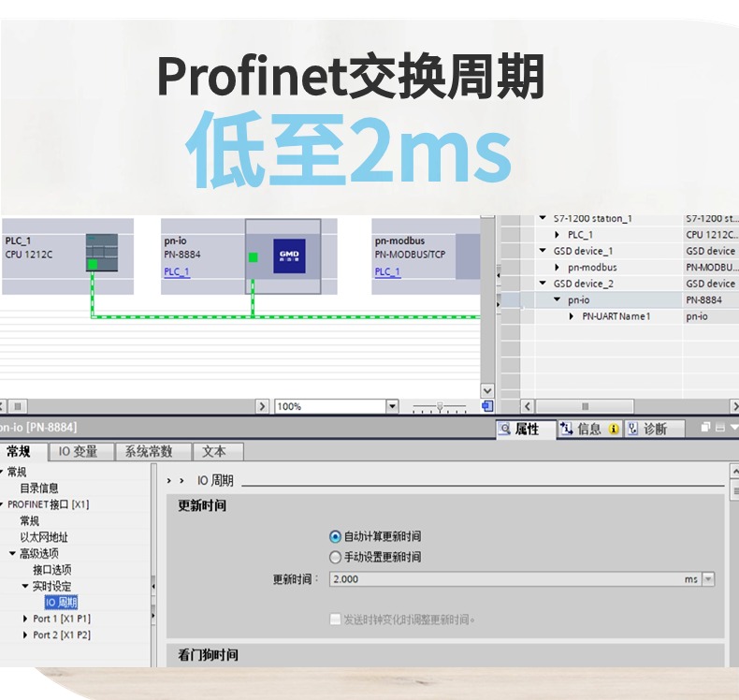Click the PN-8884 cell in device table
Image resolution: width=739 pixels, height=700 pixels.
tap(710, 299)
